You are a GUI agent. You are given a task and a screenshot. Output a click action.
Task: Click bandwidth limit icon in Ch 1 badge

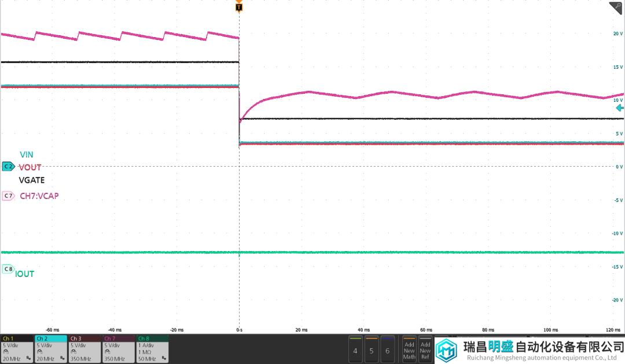(x=29, y=359)
